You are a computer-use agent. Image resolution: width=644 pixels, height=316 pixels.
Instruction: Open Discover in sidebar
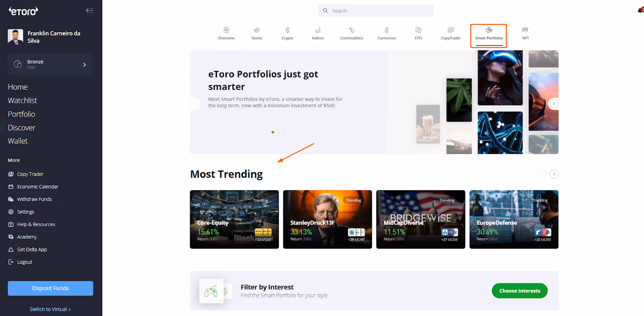[x=22, y=128]
